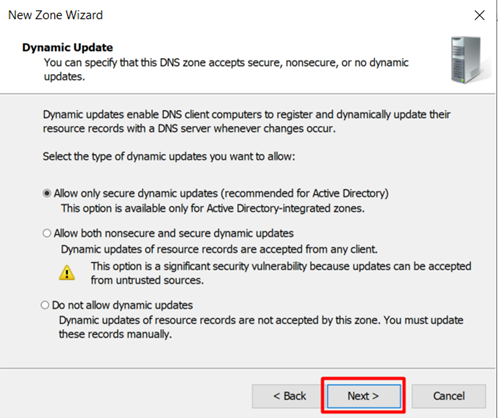Viewport: 498px width, 418px height.
Task: Click the 'from untrusted sources' warning line
Action: [147, 280]
